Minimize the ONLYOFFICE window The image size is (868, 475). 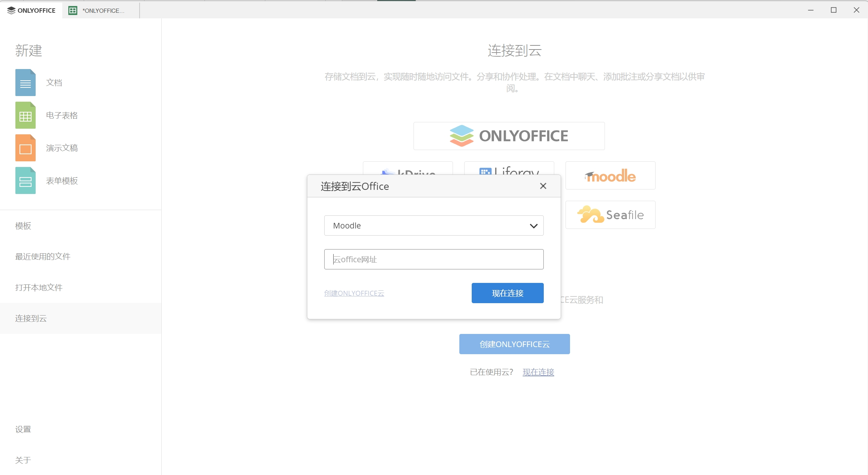[811, 10]
